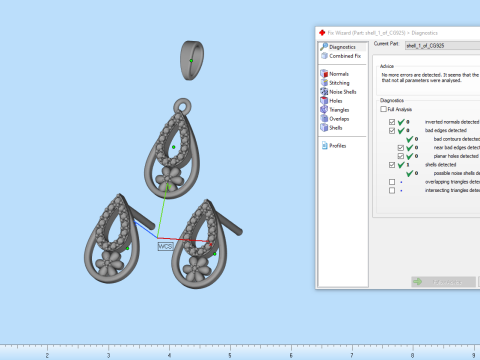The width and height of the screenshot is (480, 360).
Task: Open the Current Part dropdown
Action: [442, 46]
